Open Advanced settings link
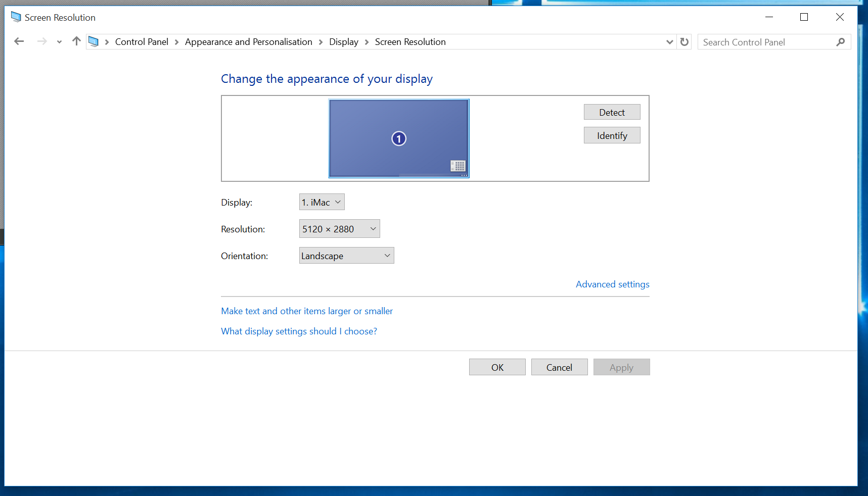Image resolution: width=868 pixels, height=496 pixels. click(613, 284)
